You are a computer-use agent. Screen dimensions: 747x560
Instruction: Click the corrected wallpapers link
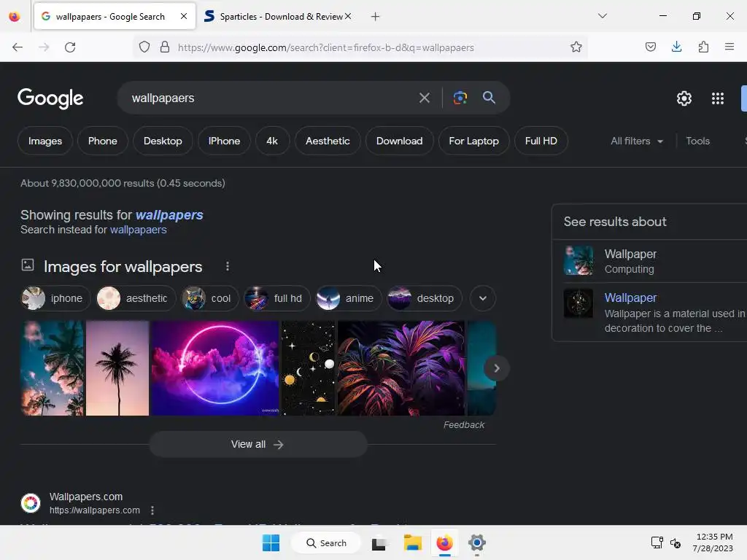(x=169, y=215)
